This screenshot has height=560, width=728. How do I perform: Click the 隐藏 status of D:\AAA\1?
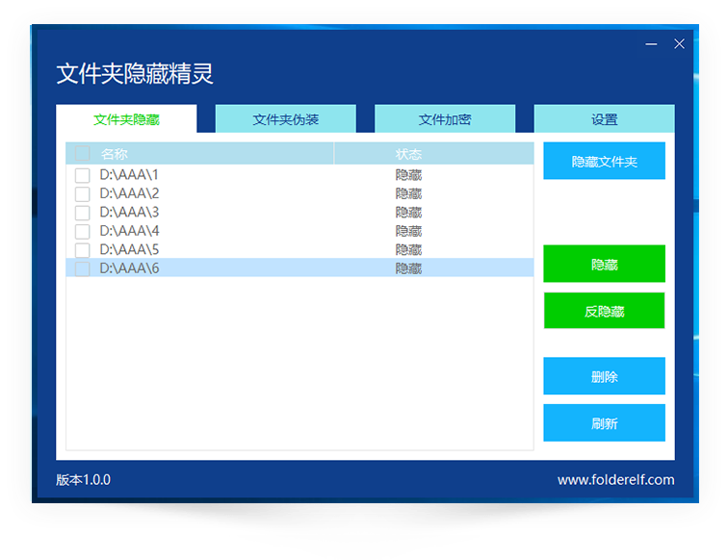tap(408, 175)
